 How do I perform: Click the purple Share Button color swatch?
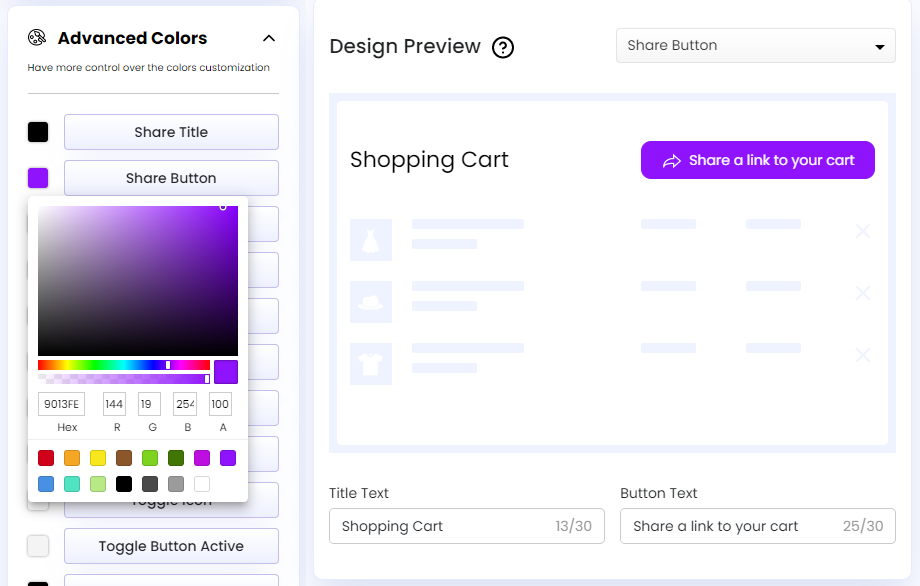click(38, 178)
